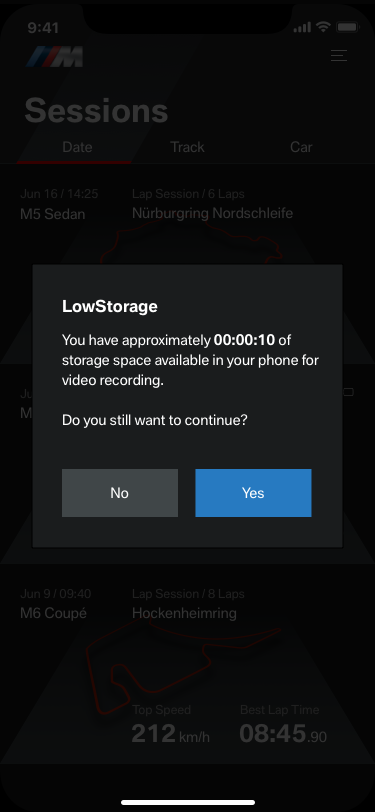Open the Hockenheimring session entry
The height and width of the screenshot is (812, 375).
(184, 613)
